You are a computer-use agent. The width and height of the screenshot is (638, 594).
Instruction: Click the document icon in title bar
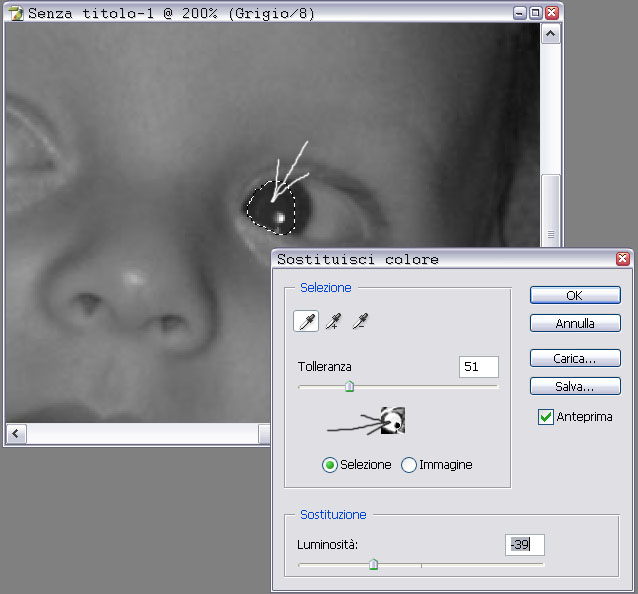click(16, 14)
